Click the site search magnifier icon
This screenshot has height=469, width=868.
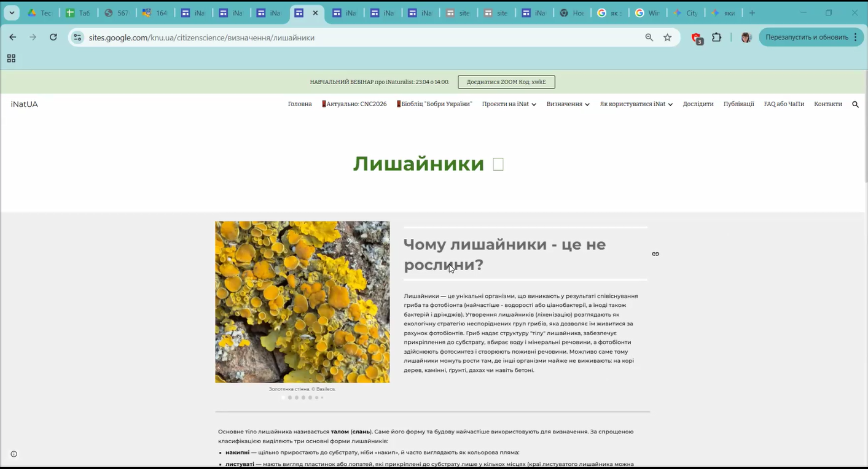(855, 104)
